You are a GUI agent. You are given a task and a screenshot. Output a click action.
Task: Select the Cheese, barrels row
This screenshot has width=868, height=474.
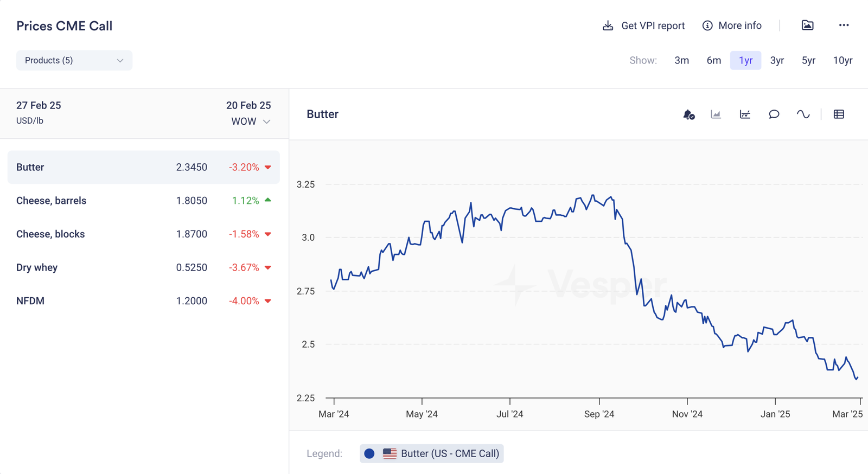(x=143, y=201)
